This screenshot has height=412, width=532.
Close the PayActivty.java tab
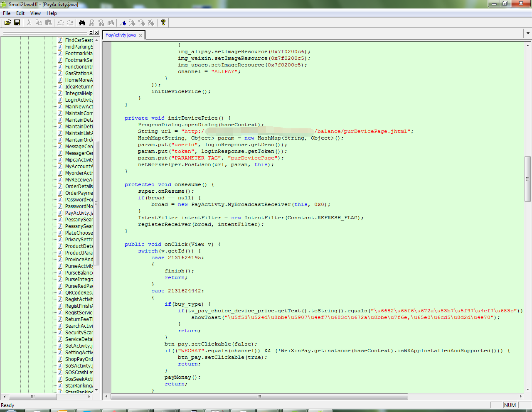(140, 35)
